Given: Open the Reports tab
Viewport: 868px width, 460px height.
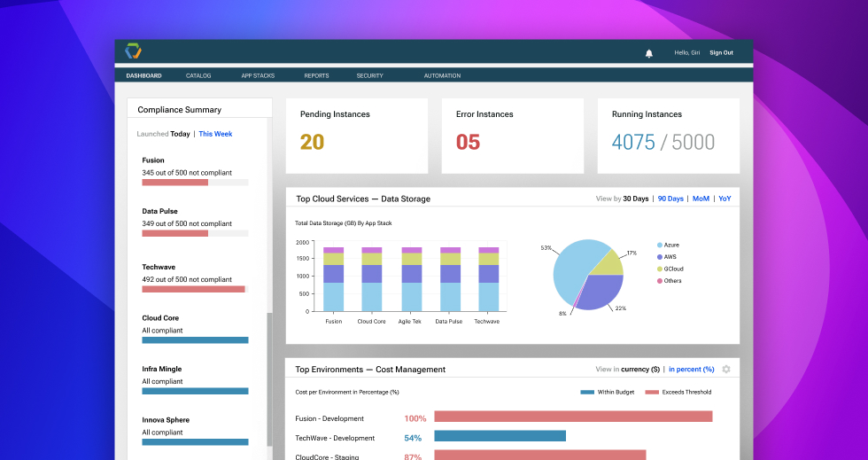Looking at the screenshot, I should click(x=317, y=75).
